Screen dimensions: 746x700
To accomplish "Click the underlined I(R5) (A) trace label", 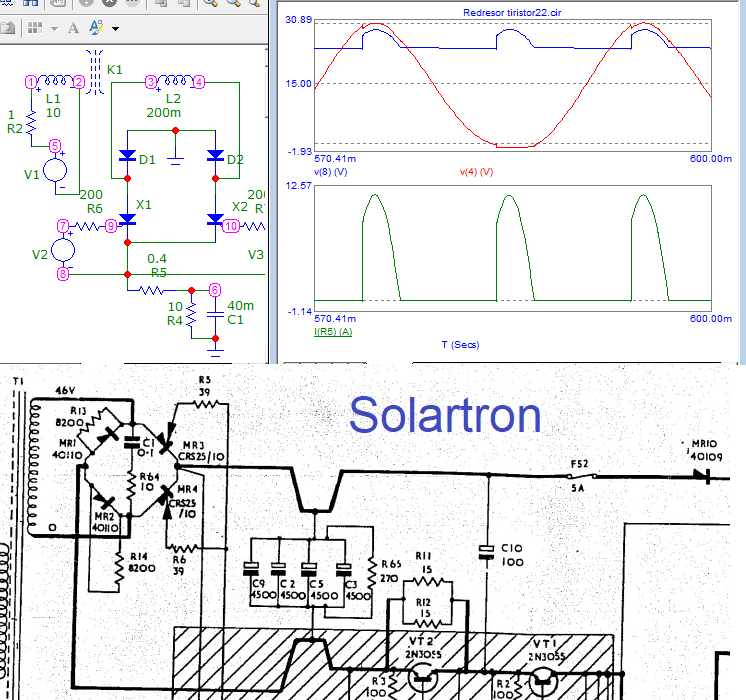I will 333,332.
